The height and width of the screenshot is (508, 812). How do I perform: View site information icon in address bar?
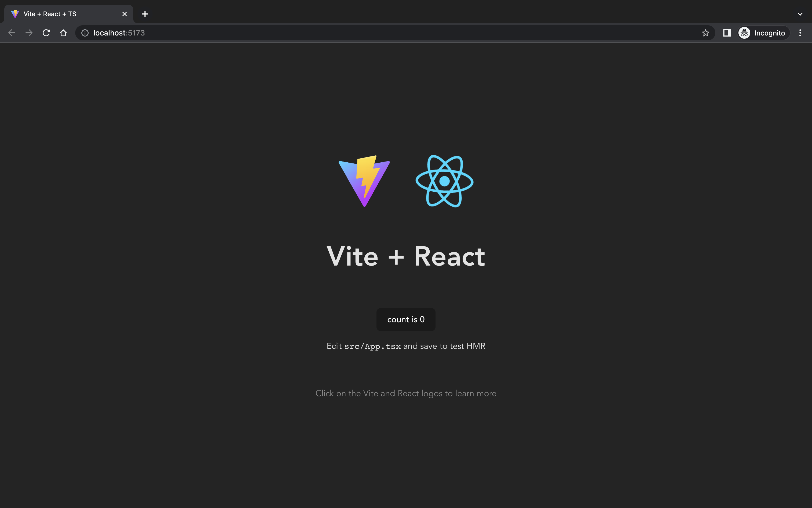click(85, 33)
